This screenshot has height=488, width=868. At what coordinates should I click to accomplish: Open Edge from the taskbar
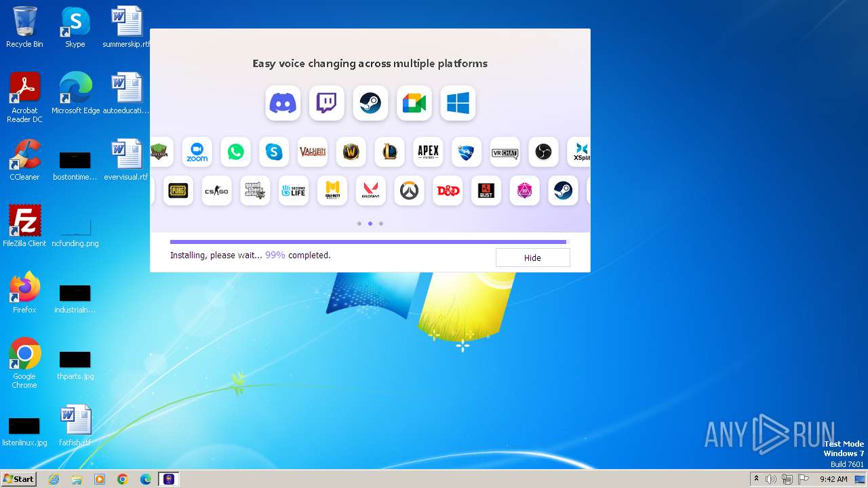(x=146, y=479)
